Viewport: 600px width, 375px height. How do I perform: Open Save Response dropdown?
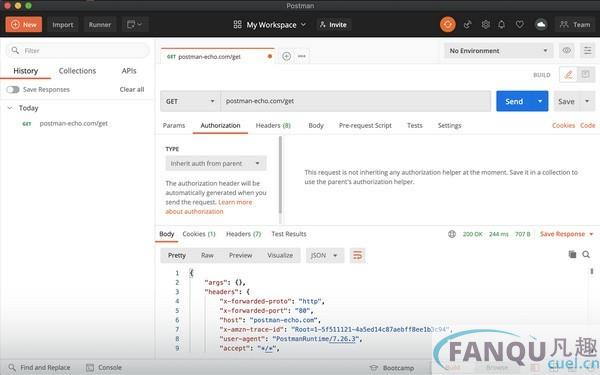click(x=567, y=234)
